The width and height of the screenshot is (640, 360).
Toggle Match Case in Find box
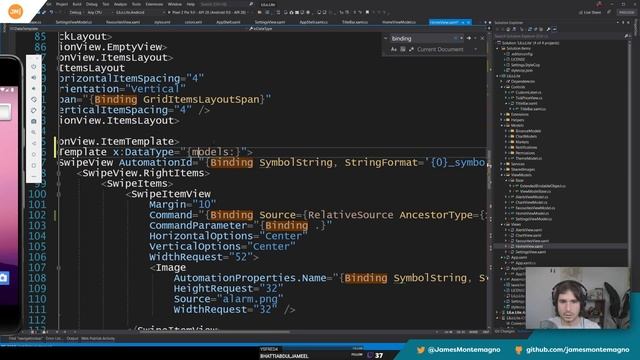394,49
